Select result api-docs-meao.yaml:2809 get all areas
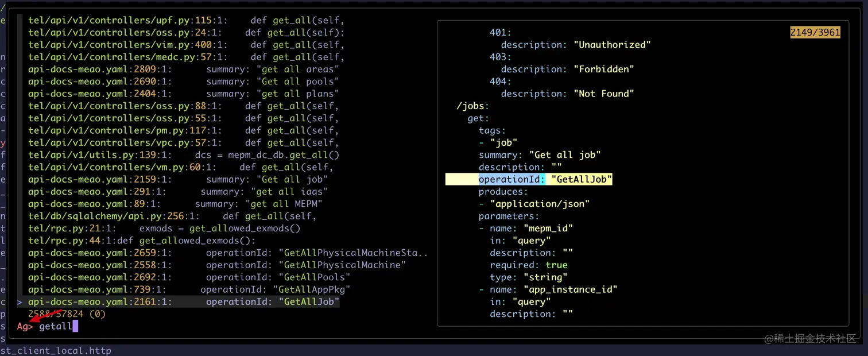 coord(184,69)
